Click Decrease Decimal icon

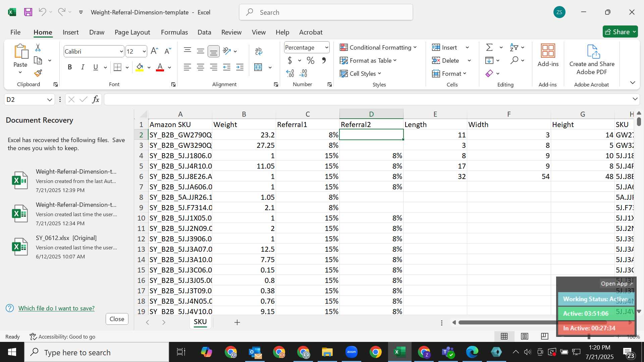(303, 73)
